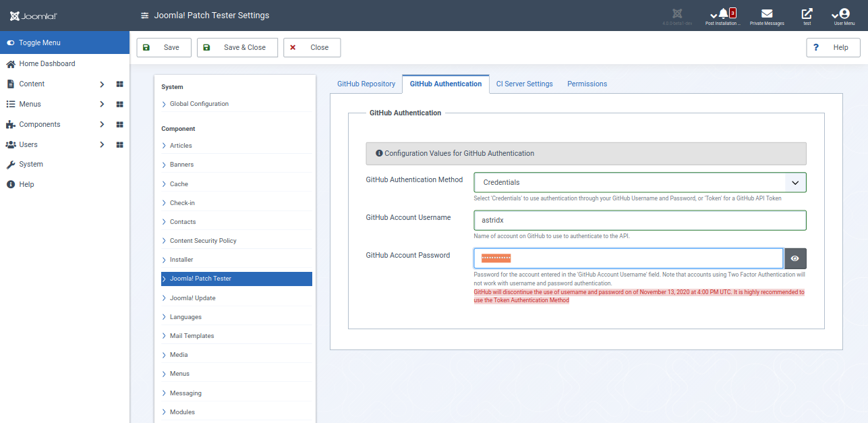Open Cache component settings
This screenshot has width=868, height=423.
pos(237,184)
